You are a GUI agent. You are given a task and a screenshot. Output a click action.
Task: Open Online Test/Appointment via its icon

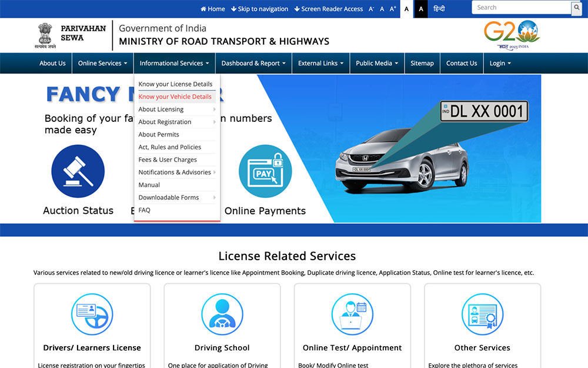point(352,314)
